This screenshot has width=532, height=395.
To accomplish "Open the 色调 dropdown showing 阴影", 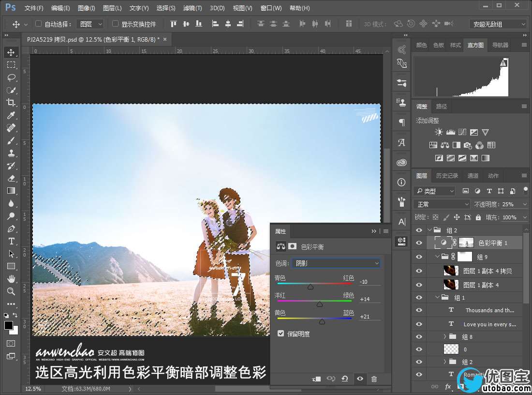I will pyautogui.click(x=336, y=263).
